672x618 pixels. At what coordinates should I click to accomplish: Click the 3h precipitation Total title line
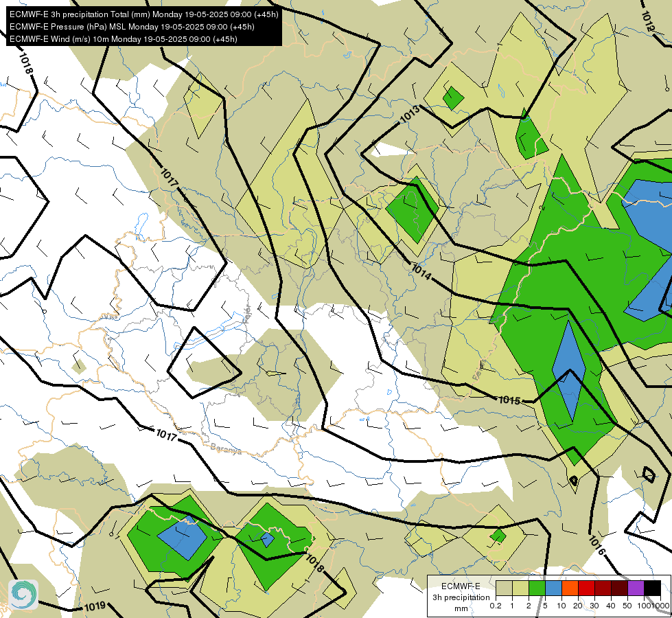(x=144, y=14)
